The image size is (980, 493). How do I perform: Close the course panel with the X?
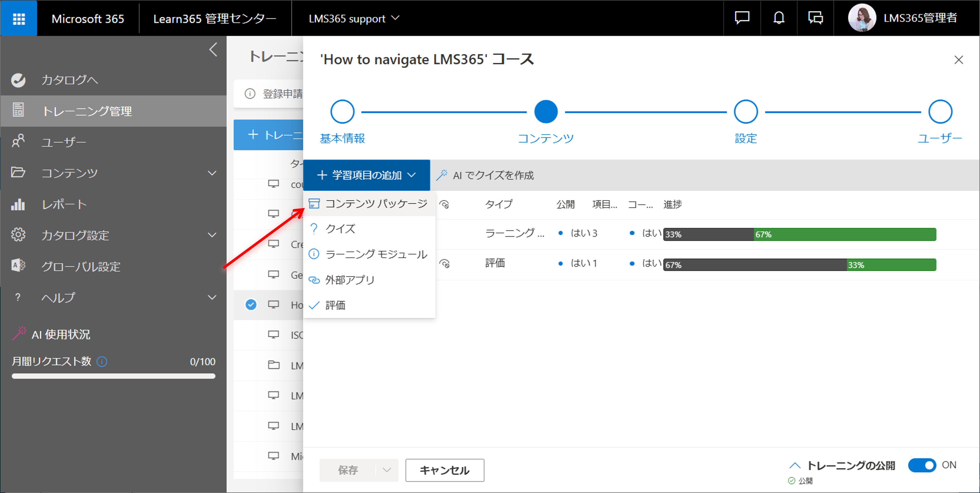(x=959, y=60)
